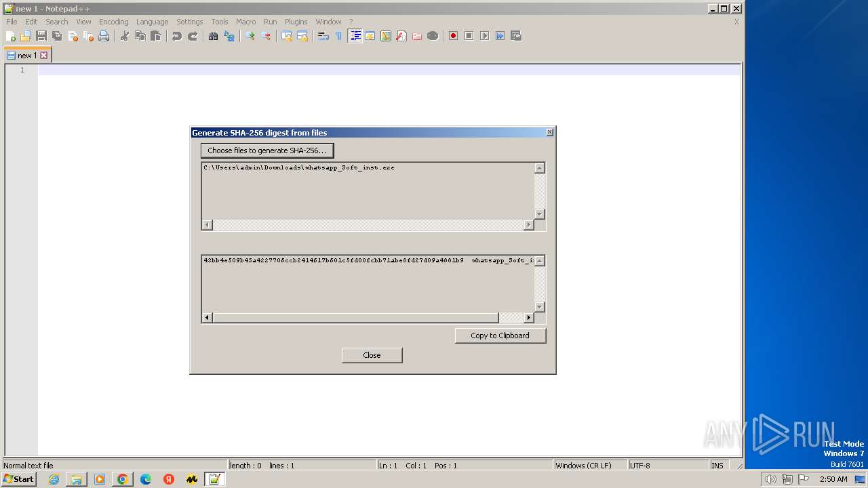This screenshot has width=868, height=488.
Task: Open the Search menu
Action: [x=57, y=22]
